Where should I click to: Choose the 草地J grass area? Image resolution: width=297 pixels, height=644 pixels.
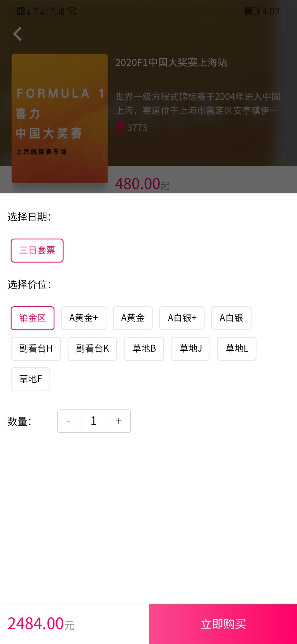191,349
